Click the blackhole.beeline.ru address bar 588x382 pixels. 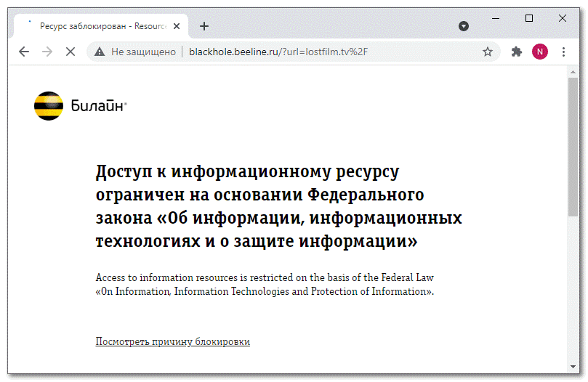coord(291,52)
